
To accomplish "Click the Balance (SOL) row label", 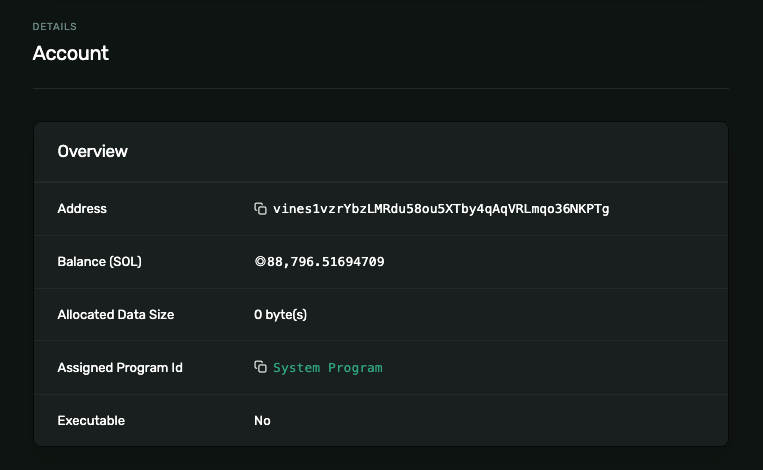I will pos(101,262).
